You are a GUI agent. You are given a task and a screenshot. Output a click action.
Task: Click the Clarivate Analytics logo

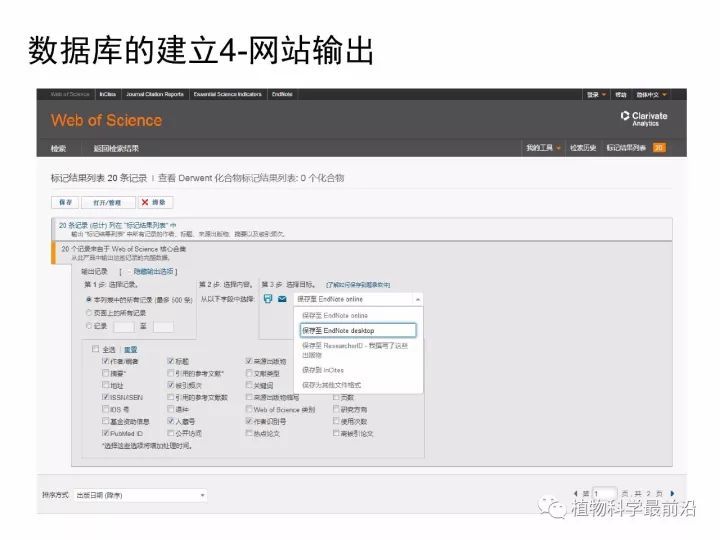643,119
